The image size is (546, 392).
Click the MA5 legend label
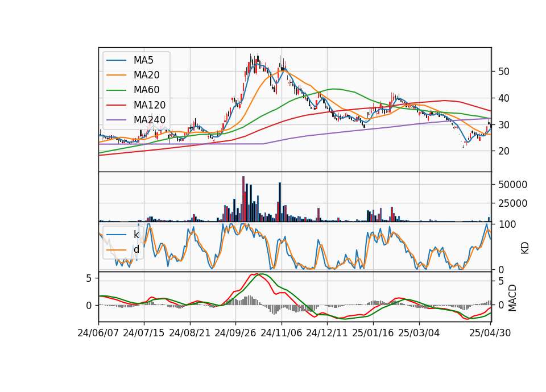click(143, 60)
